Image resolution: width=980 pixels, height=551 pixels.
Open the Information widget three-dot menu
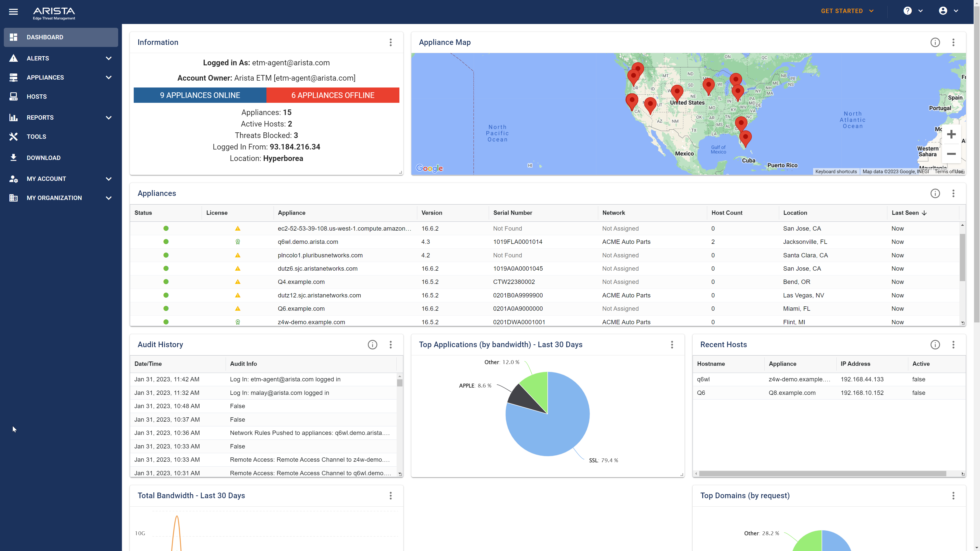391,42
